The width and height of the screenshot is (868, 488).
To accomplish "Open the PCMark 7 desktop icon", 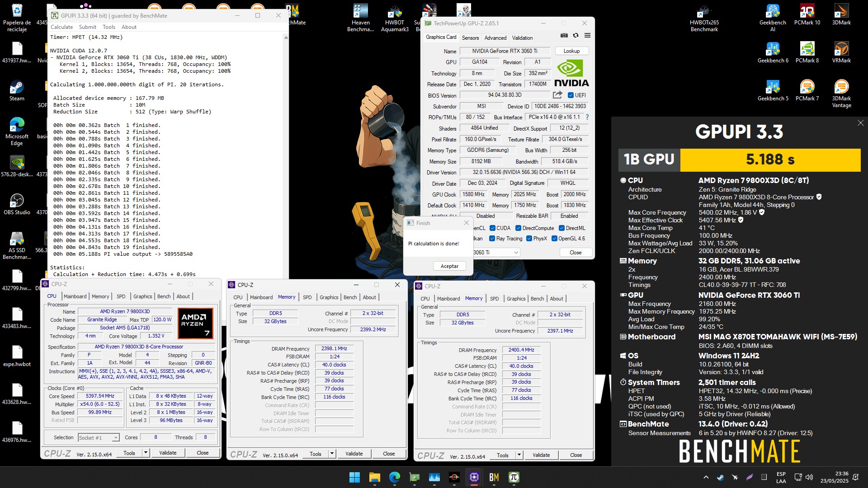I will point(807,90).
